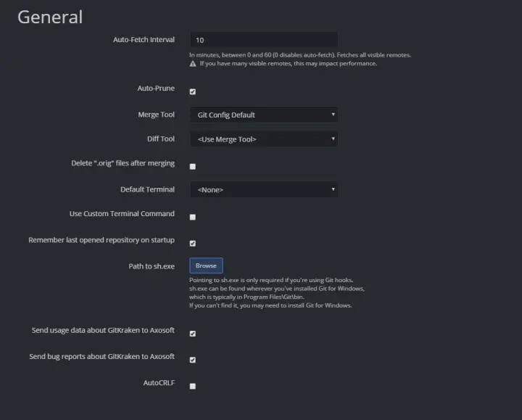The image size is (522, 420).
Task: Open the Default Terminal dropdown
Action: pos(264,189)
